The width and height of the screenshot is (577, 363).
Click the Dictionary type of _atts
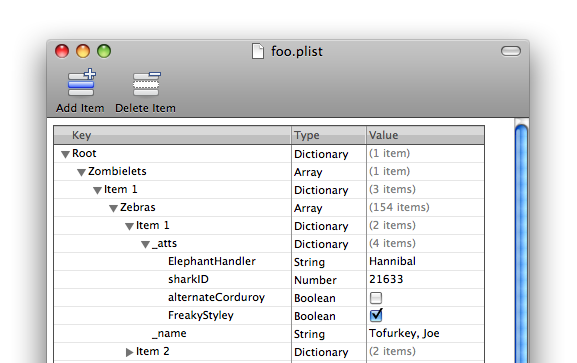click(x=321, y=244)
